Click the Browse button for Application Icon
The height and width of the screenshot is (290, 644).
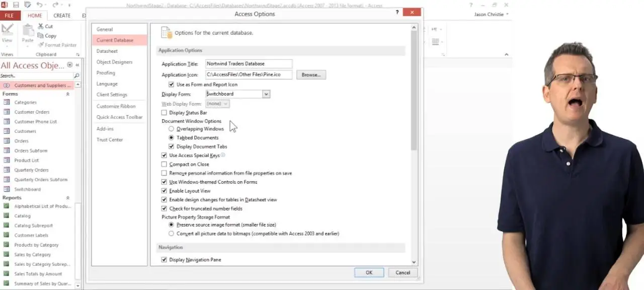pos(311,75)
